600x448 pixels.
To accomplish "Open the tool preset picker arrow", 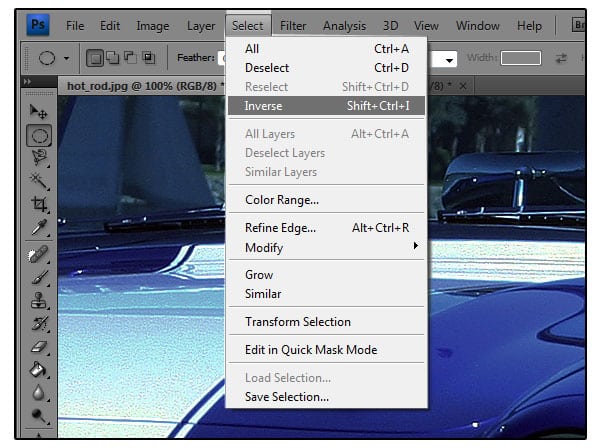I will 67,59.
